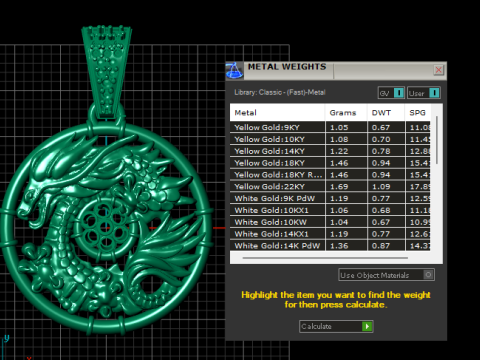Toggle the GV library switch
The width and height of the screenshot is (480, 360).
pos(391,93)
